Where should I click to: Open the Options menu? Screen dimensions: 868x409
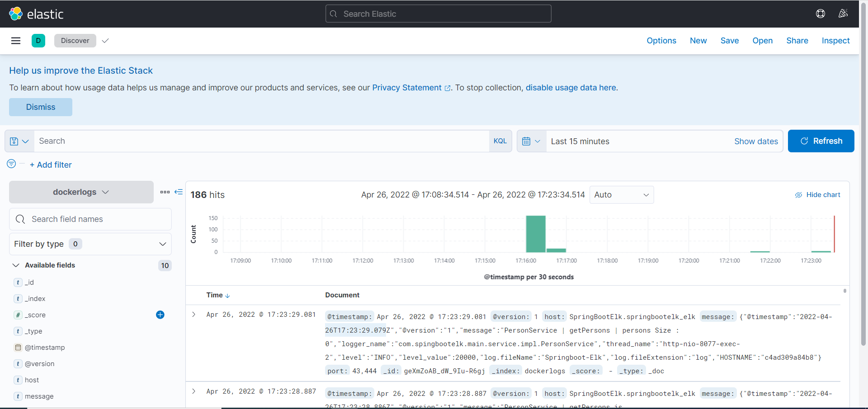click(661, 41)
